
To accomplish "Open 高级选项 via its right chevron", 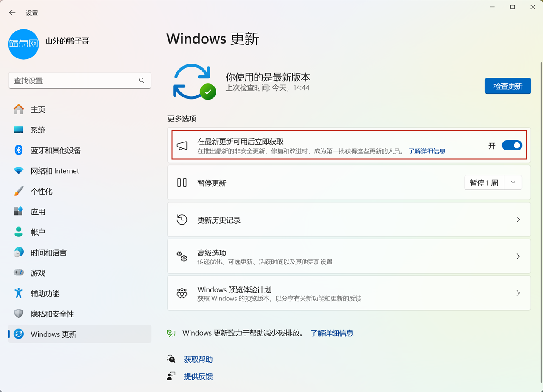I will [x=518, y=256].
